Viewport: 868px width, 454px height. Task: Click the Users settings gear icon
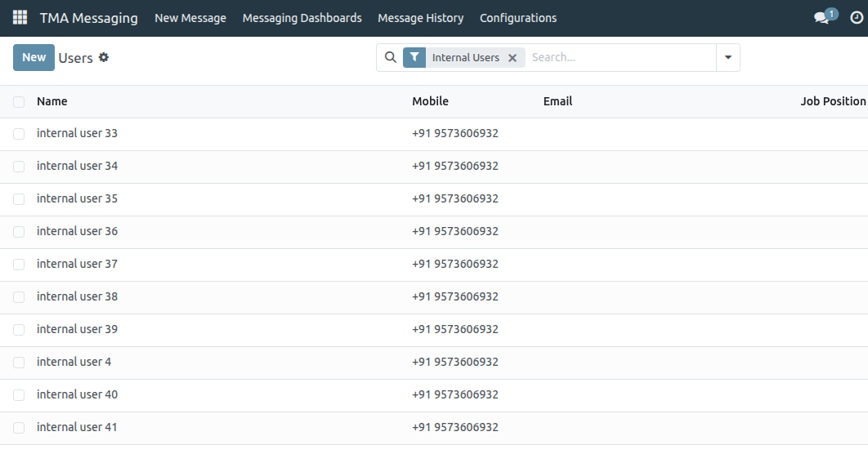click(104, 58)
